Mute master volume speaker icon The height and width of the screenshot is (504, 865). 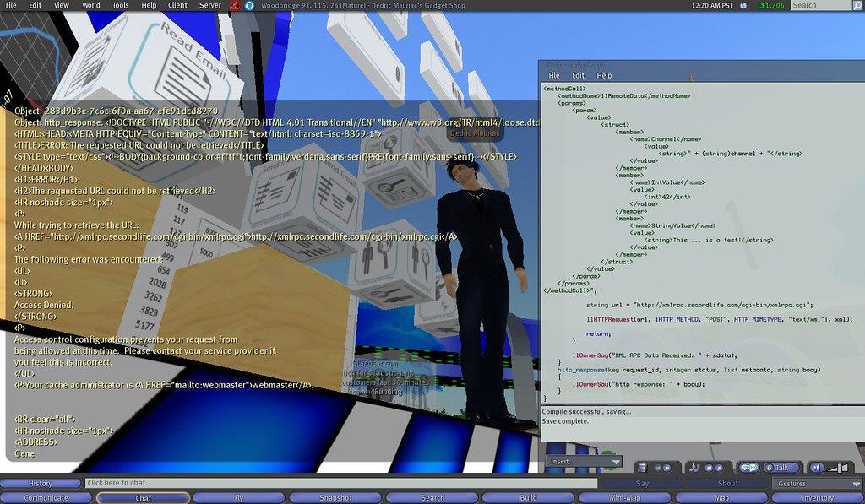pos(817,468)
